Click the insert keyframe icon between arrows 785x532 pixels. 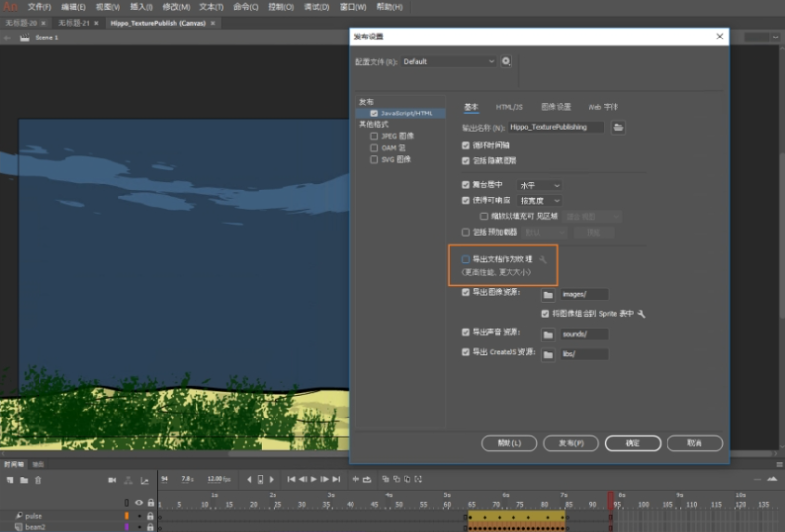tap(260, 479)
